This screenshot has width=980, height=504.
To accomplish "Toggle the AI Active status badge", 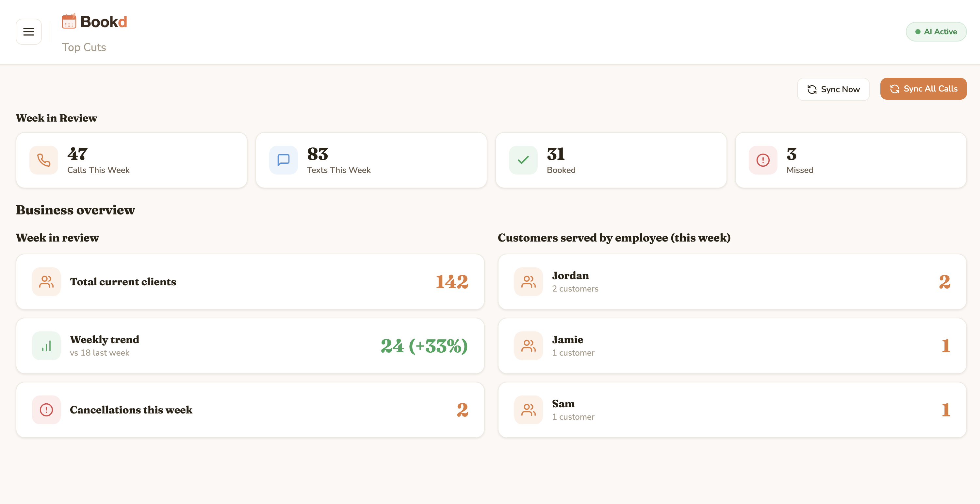I will point(936,32).
